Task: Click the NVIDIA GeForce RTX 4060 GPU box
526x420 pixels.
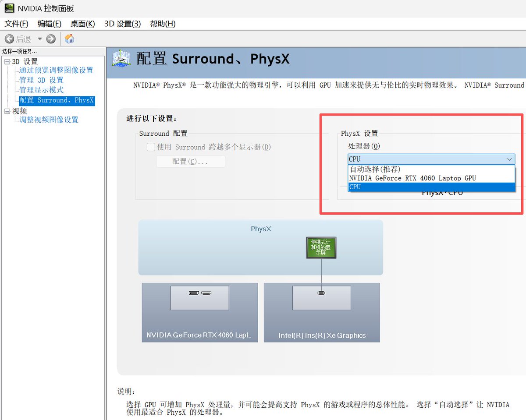Action: (x=200, y=312)
